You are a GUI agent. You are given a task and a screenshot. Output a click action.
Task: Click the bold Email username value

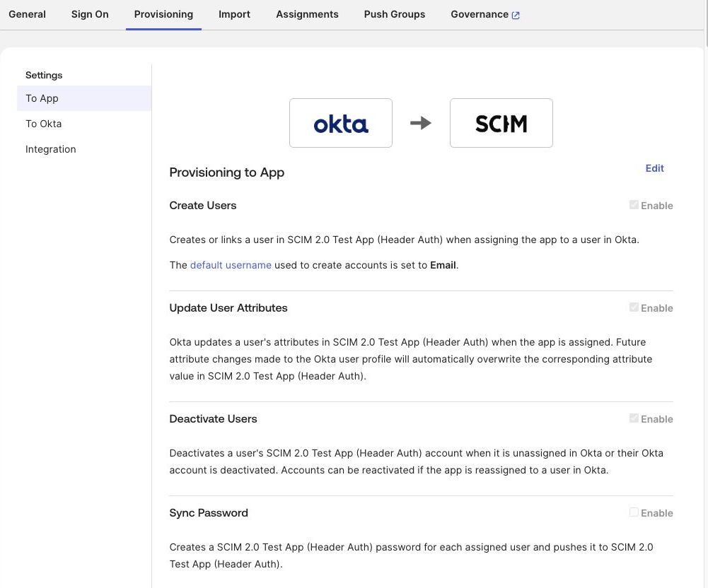point(443,265)
